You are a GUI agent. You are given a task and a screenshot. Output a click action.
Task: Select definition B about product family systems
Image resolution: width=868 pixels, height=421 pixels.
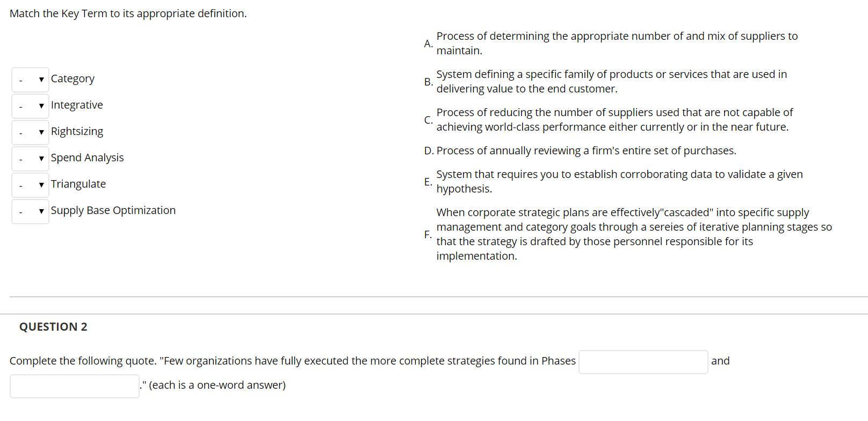click(x=612, y=81)
